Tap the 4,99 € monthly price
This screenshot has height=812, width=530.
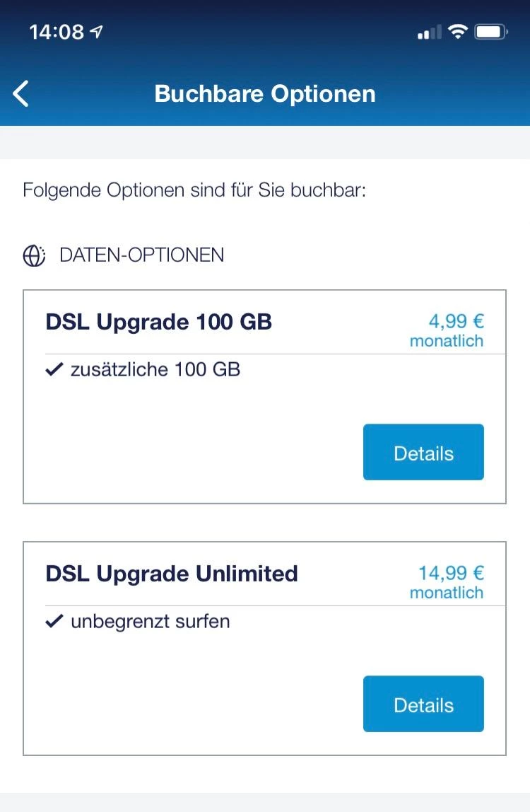(447, 330)
